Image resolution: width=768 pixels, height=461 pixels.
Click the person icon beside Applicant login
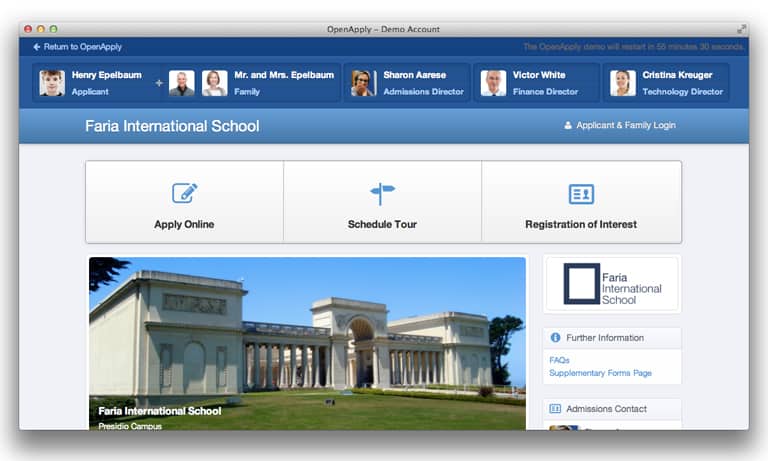pyautogui.click(x=568, y=125)
